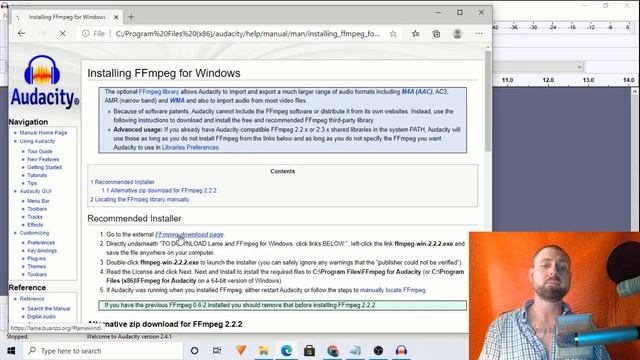The height and width of the screenshot is (360, 640).
Task: Open the Preferences navigation link
Action: coord(41,242)
